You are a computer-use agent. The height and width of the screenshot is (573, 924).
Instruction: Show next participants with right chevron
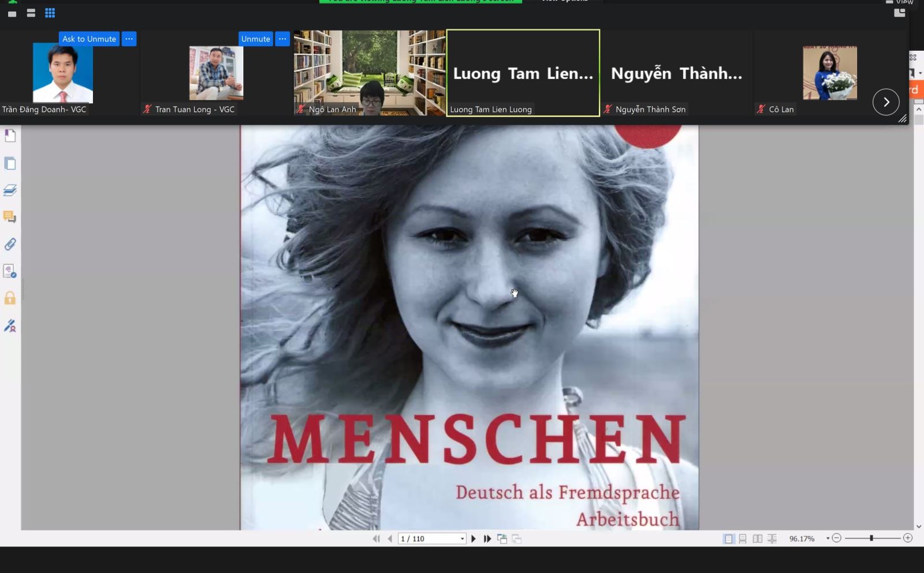coord(886,102)
